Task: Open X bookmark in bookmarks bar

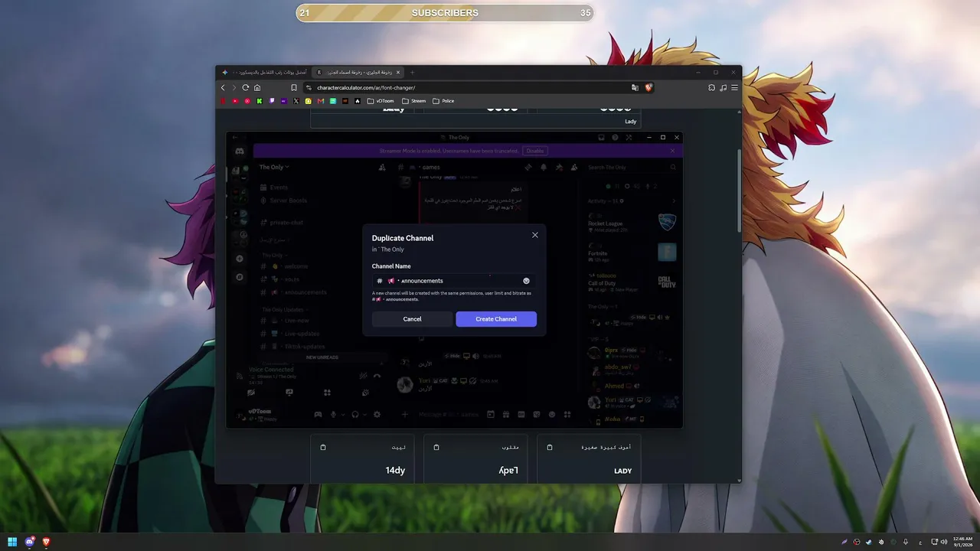Action: (x=296, y=101)
